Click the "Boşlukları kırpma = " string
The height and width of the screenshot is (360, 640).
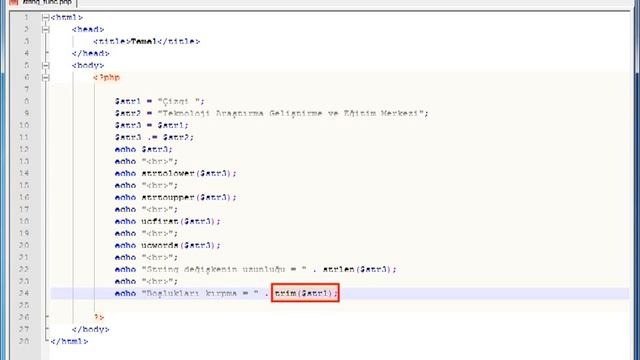(201, 293)
